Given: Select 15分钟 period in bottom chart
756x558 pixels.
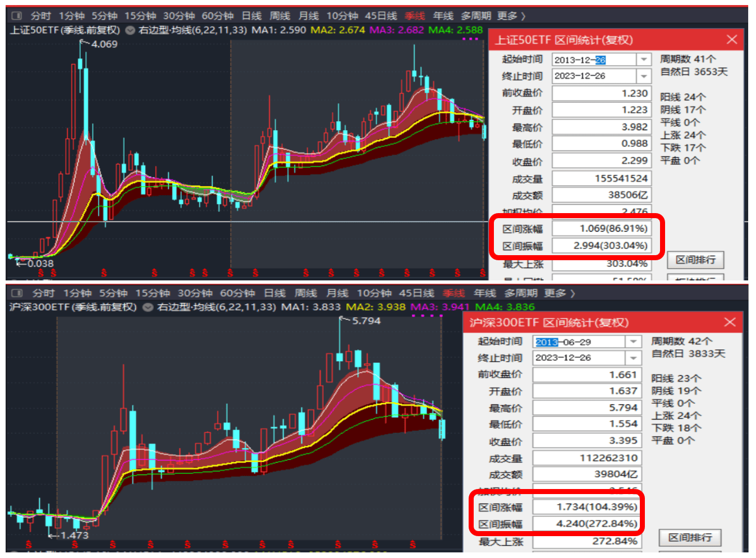Looking at the screenshot, I should 152,293.
